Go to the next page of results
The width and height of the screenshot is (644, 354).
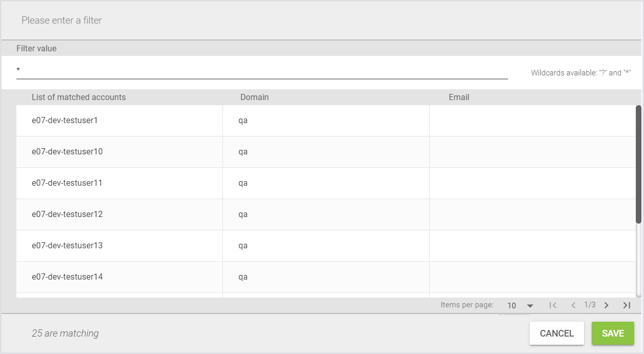(606, 305)
